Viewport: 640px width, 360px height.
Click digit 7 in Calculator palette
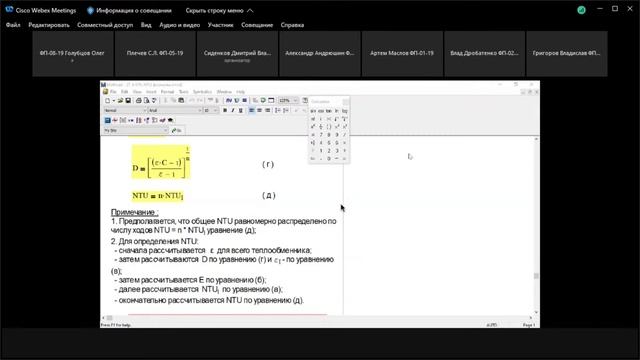pos(321,135)
